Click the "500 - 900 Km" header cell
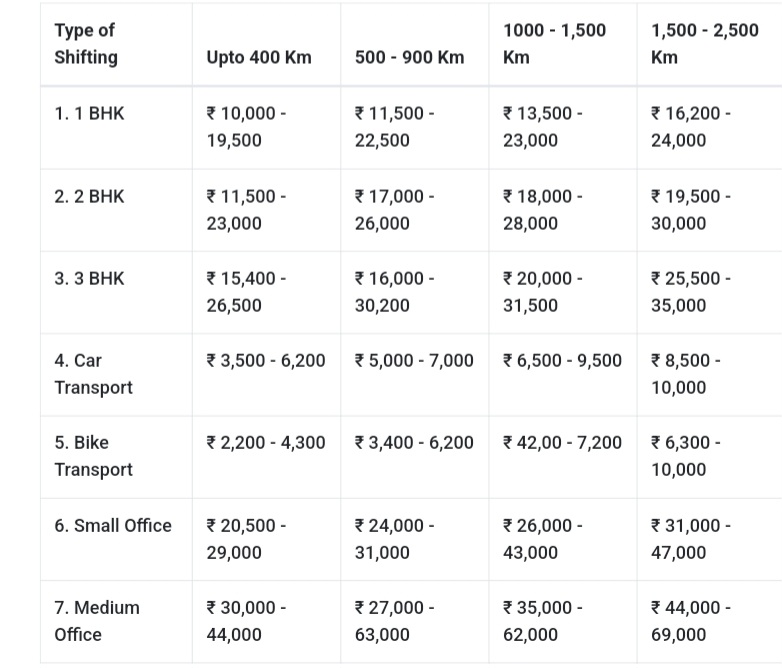 point(409,57)
